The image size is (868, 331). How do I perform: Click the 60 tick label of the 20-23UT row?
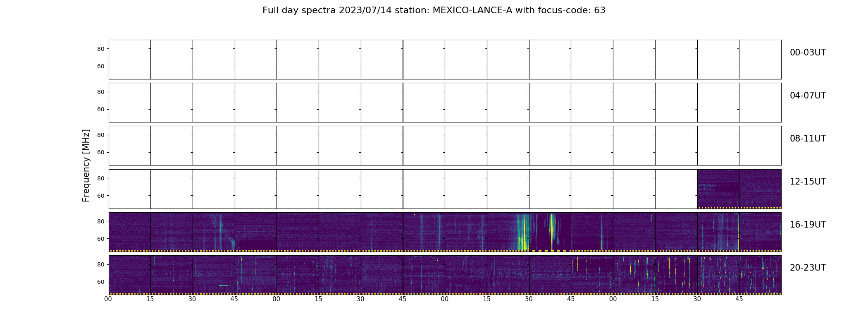[x=101, y=282]
